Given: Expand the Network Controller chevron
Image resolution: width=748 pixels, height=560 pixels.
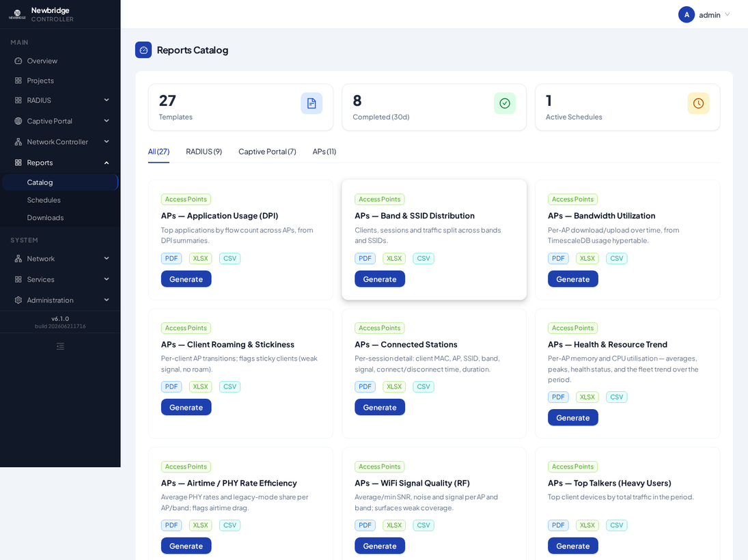Looking at the screenshot, I should point(107,141).
